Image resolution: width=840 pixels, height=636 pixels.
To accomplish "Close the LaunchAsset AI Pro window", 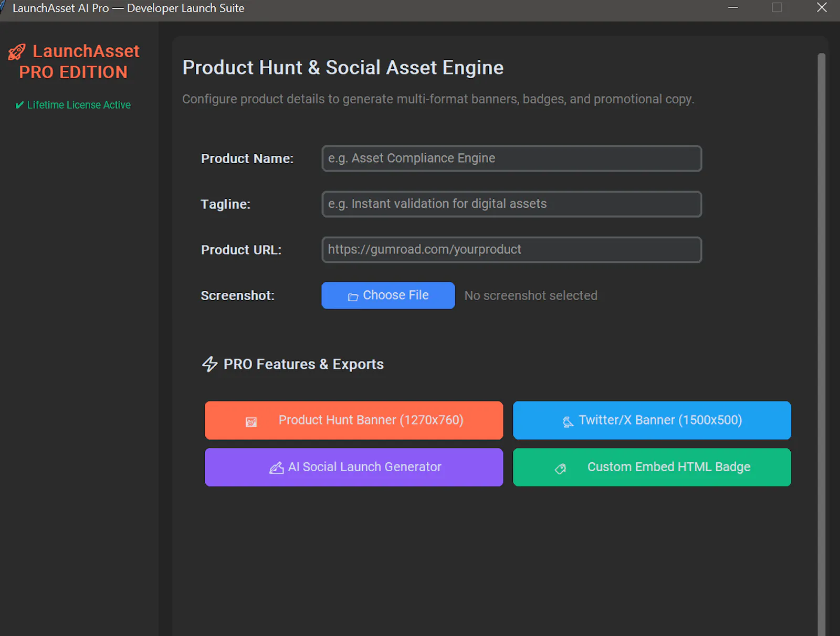I will [822, 7].
